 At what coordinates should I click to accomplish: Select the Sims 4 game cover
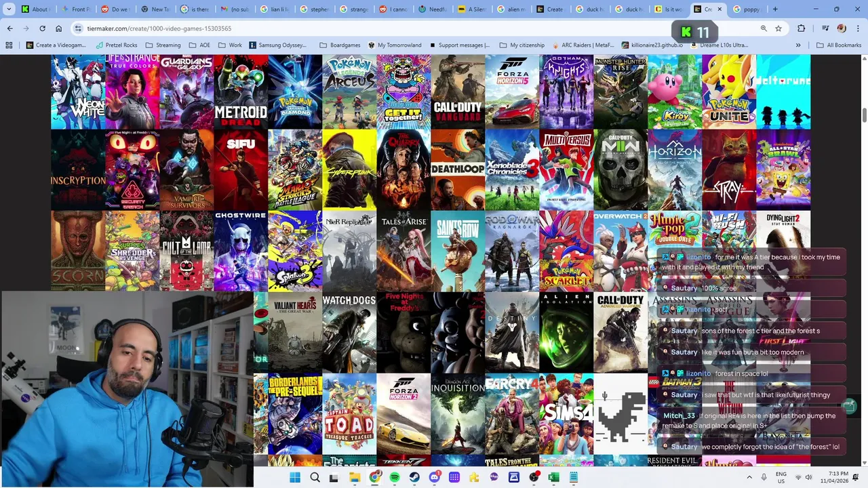coord(566,413)
